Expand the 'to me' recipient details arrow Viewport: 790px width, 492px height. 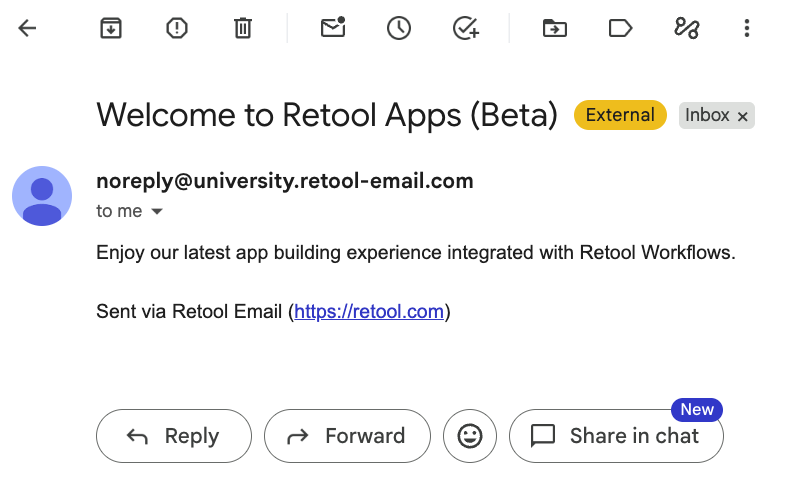tap(157, 212)
